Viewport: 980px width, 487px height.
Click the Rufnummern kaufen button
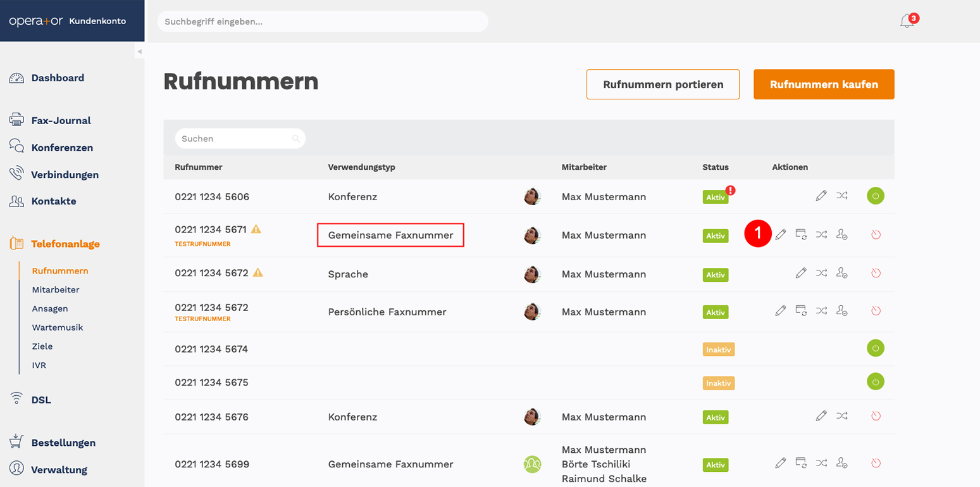click(x=824, y=84)
